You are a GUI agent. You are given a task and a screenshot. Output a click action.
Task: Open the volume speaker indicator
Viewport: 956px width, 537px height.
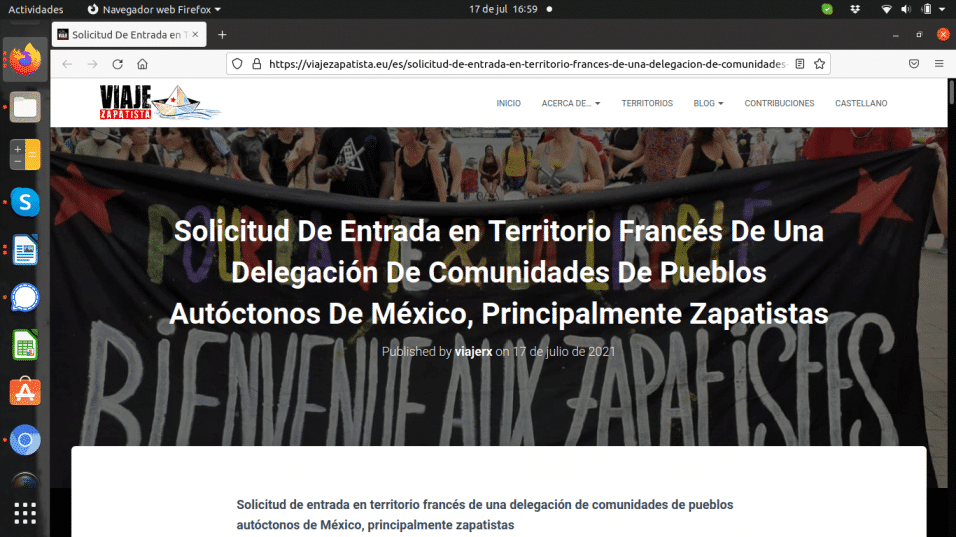[x=906, y=9]
